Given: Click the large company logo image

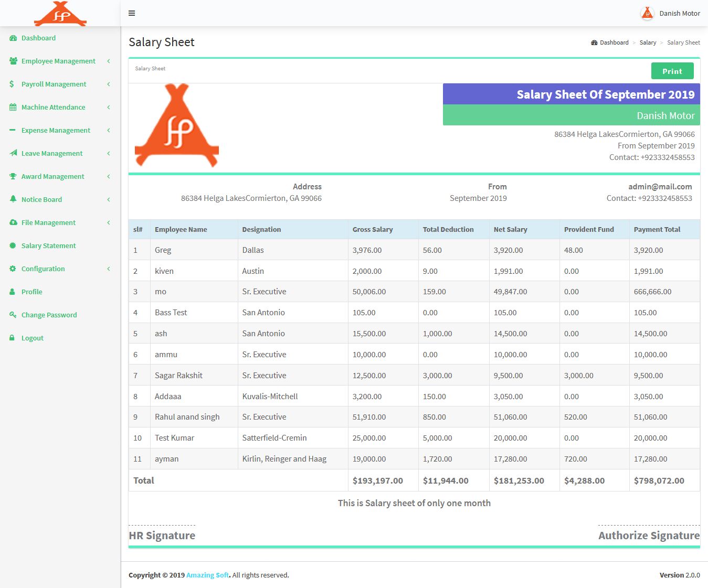Looking at the screenshot, I should (x=177, y=125).
